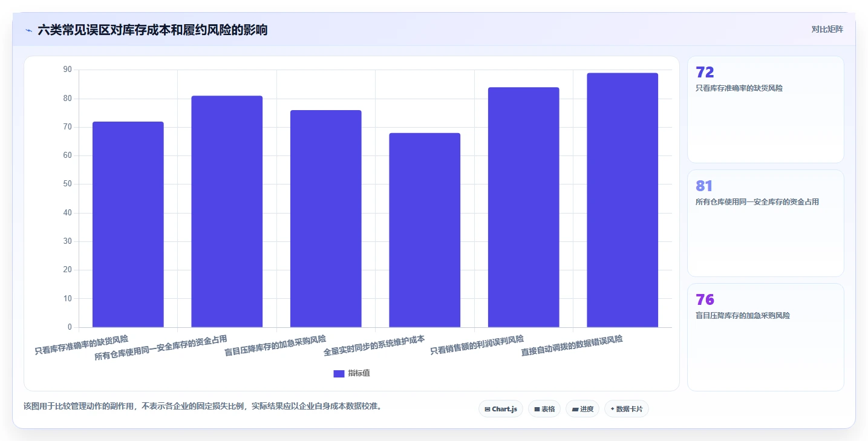Click the bar for 盲目压降库存的加急采购风险

tap(326, 219)
